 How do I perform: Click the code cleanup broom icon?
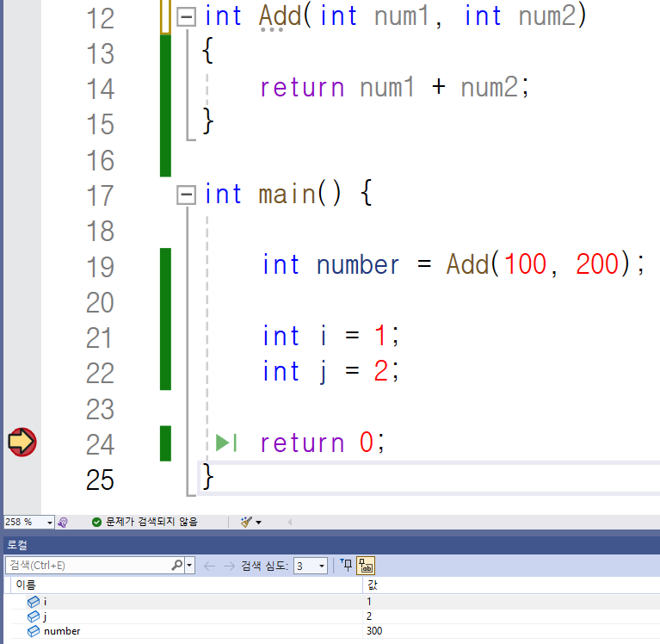click(x=246, y=522)
